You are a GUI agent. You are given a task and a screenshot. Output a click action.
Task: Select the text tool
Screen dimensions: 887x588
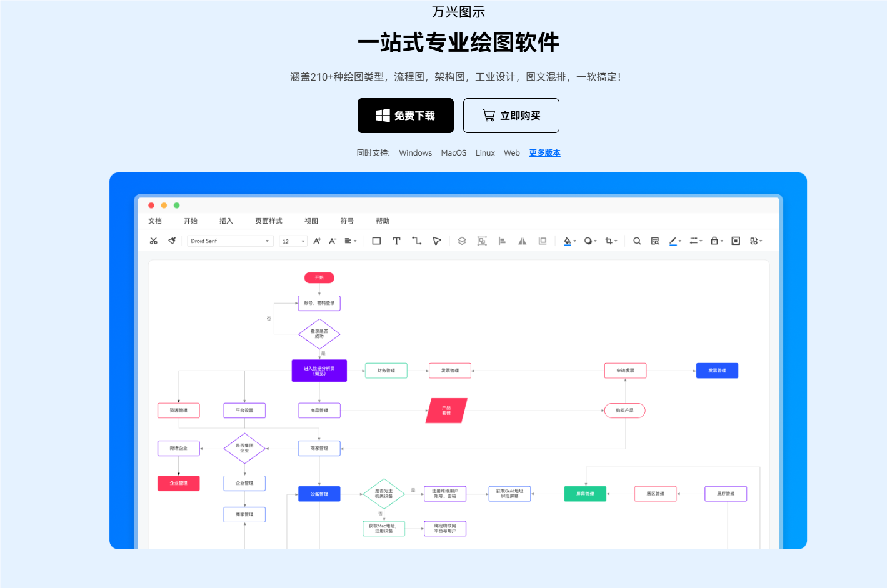396,241
